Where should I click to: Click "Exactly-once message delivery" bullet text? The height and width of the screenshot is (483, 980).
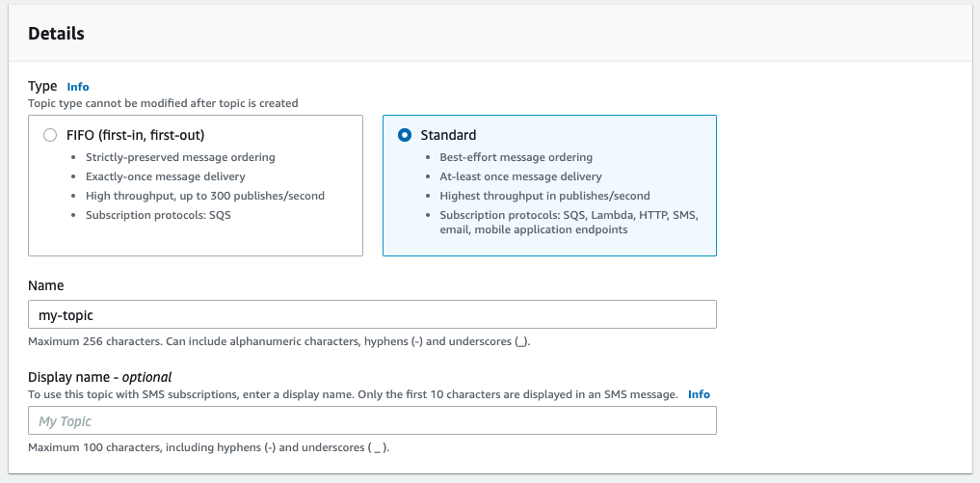[x=166, y=176]
